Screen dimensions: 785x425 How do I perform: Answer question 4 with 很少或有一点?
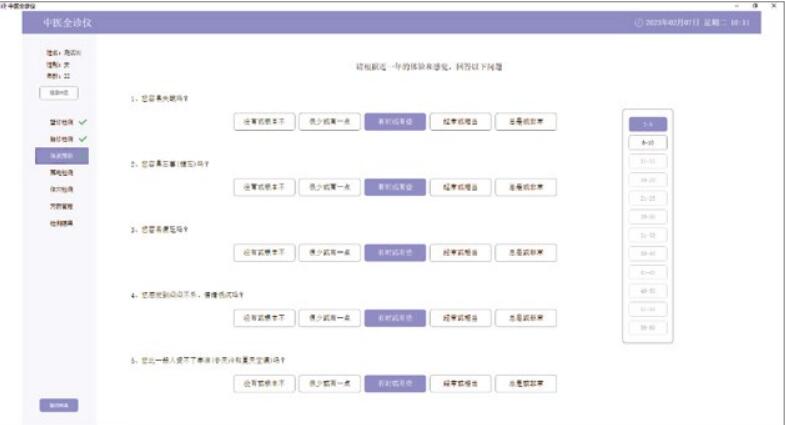pyautogui.click(x=329, y=318)
